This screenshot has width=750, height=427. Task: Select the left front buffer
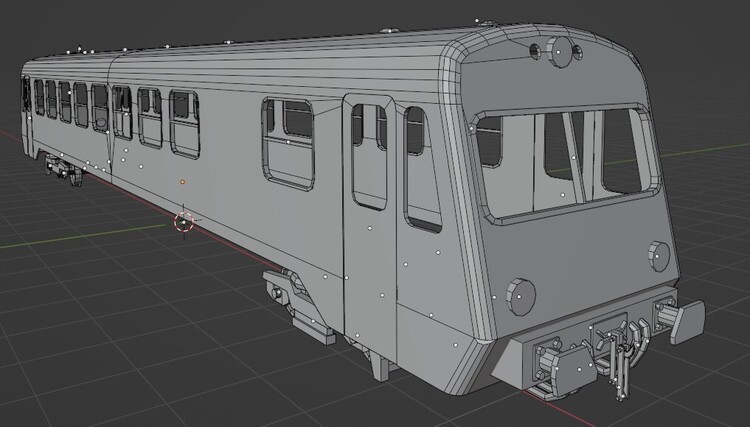pyautogui.click(x=565, y=366)
